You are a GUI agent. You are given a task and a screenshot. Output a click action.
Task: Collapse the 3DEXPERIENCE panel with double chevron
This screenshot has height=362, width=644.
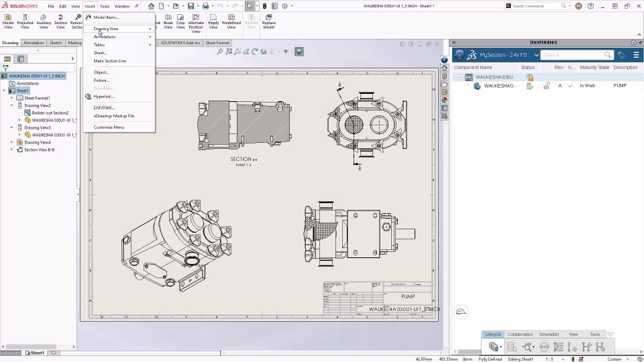[x=454, y=43]
